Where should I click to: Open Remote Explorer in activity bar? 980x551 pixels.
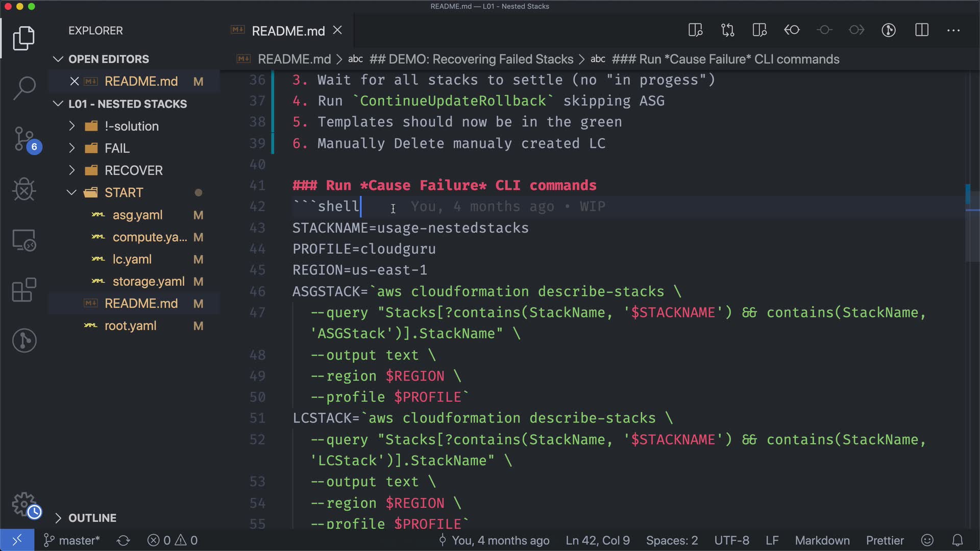pyautogui.click(x=24, y=240)
